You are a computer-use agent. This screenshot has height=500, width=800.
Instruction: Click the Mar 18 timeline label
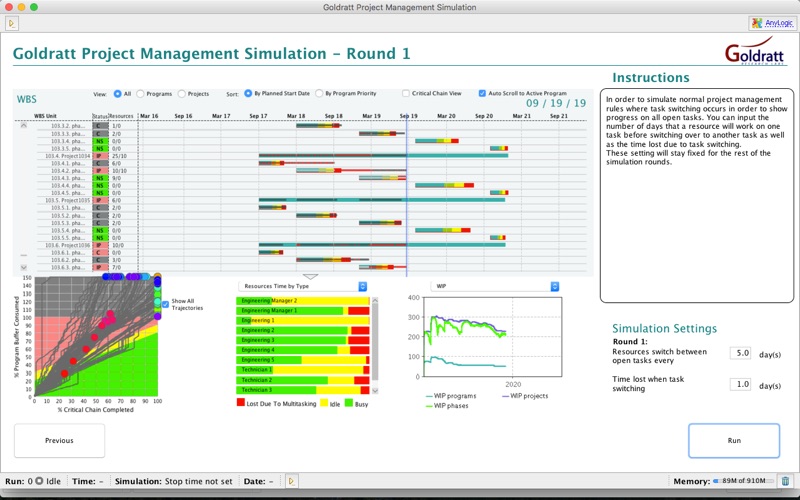click(296, 116)
